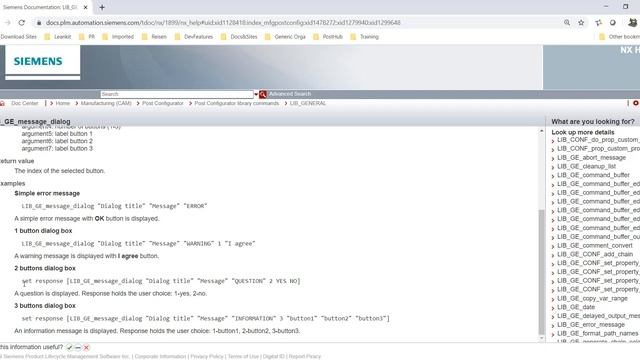
Task: Open Download Sites bookmark
Action: pos(18,37)
